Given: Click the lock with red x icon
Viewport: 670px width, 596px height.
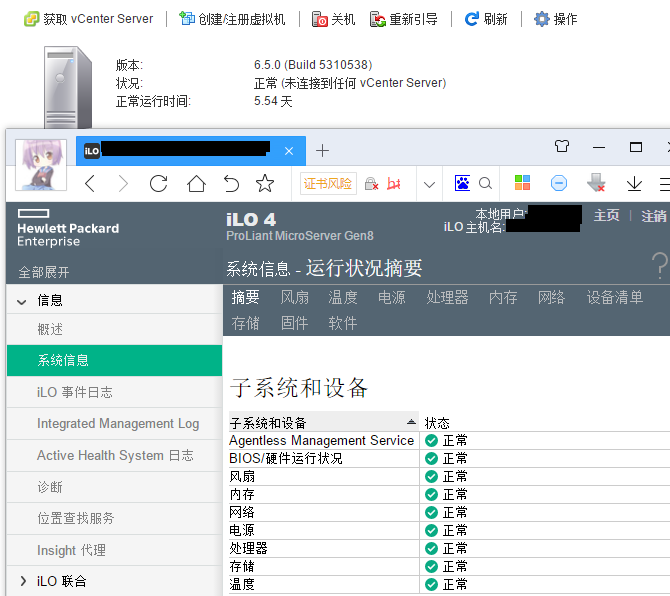Looking at the screenshot, I should pyautogui.click(x=371, y=184).
